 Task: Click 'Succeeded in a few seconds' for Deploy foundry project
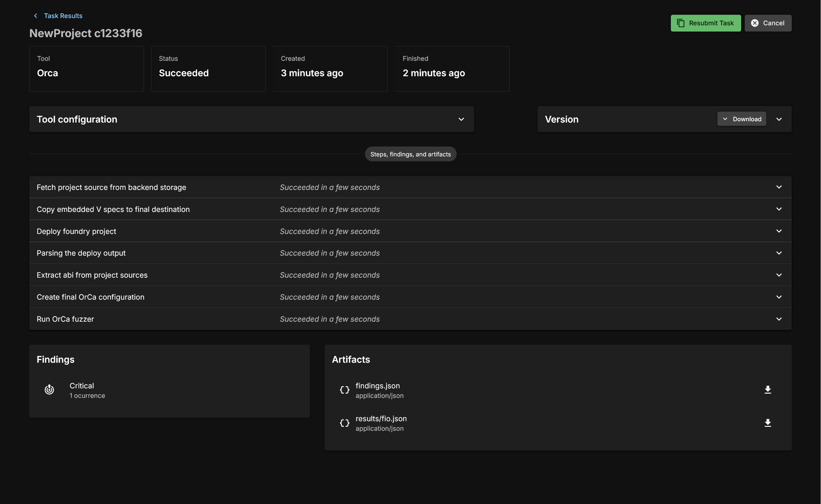(x=330, y=231)
